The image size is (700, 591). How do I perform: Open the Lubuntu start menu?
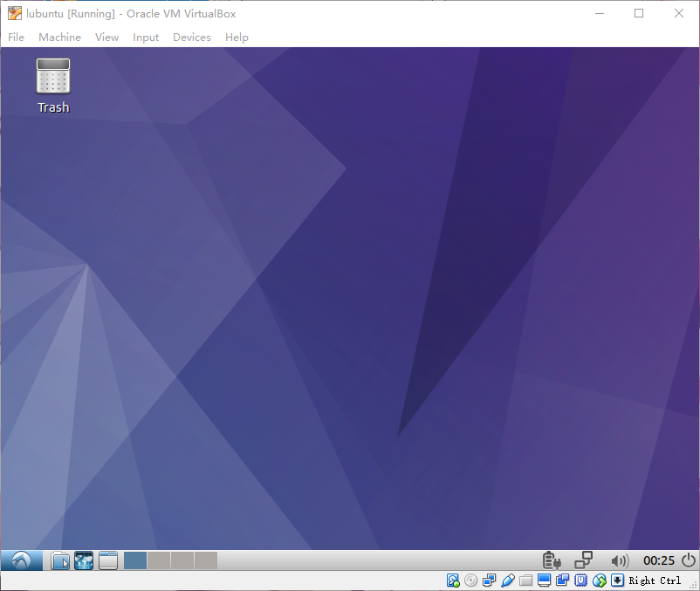point(23,560)
